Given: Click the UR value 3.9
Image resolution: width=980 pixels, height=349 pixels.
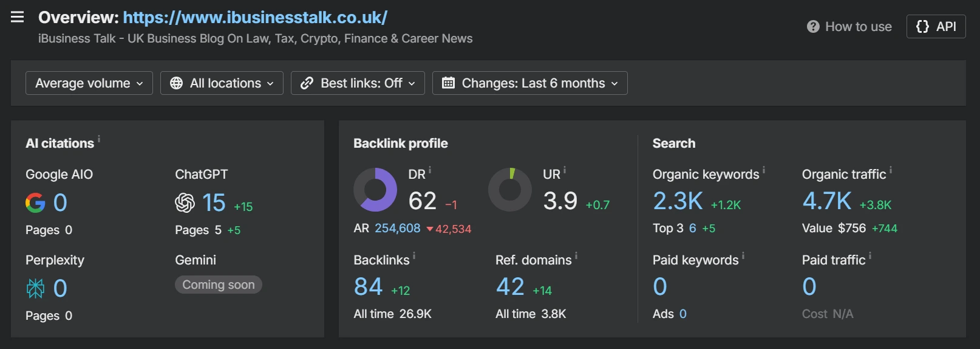Looking at the screenshot, I should [x=560, y=201].
